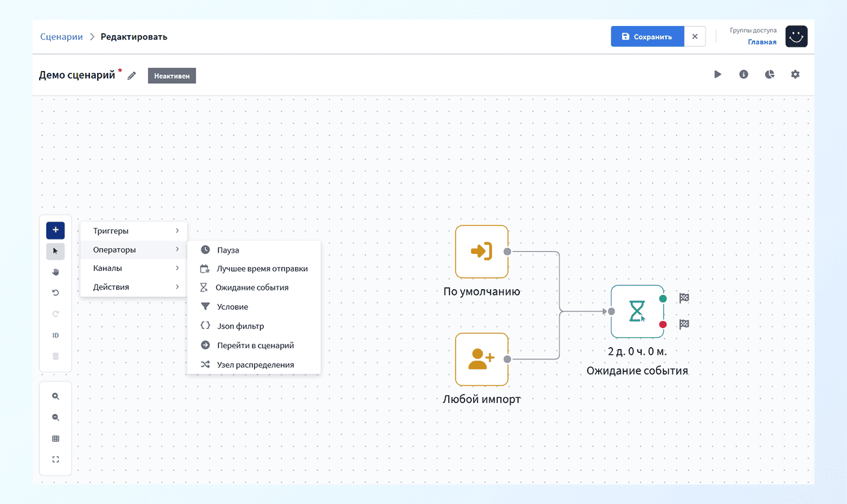Click the zoom in magnifier
The image size is (847, 504).
pyautogui.click(x=55, y=396)
